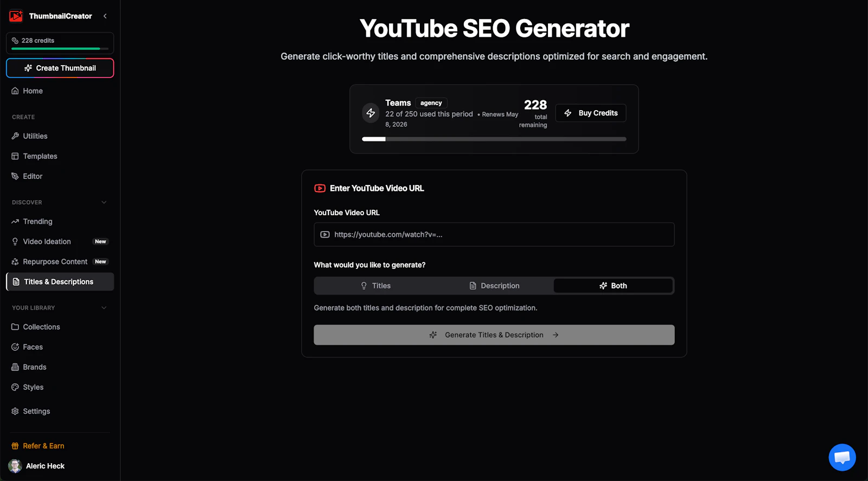Viewport: 868px width, 481px height.
Task: Click the Refer & Earn link text
Action: pyautogui.click(x=43, y=446)
